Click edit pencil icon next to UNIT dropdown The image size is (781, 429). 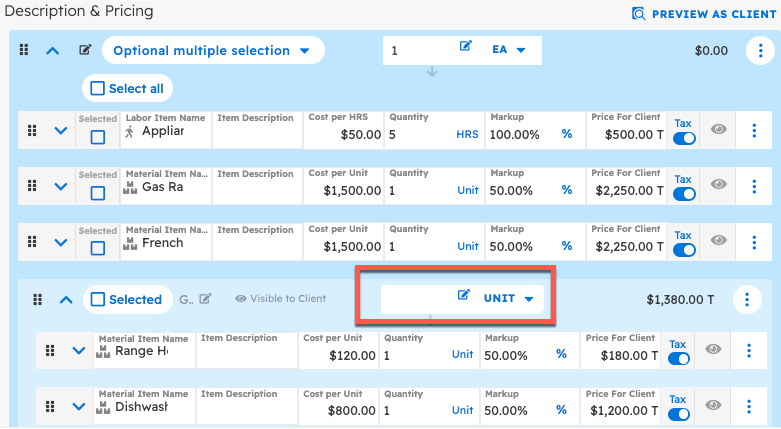(464, 298)
